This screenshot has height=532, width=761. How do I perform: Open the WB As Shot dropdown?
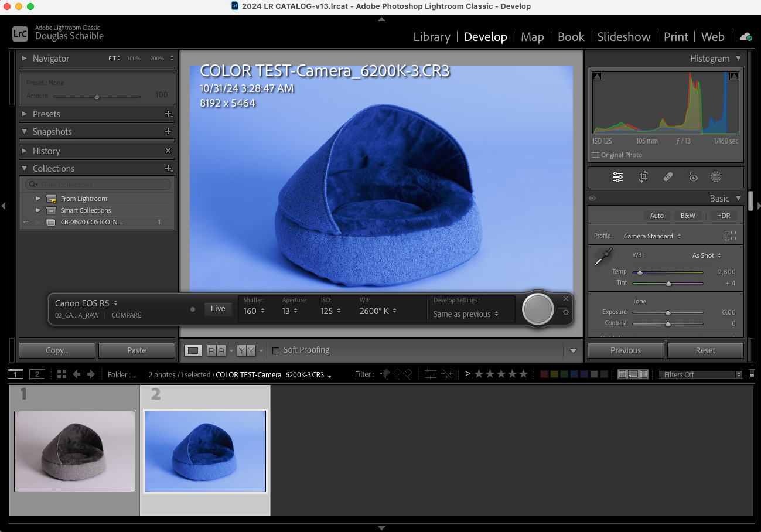[x=705, y=255]
